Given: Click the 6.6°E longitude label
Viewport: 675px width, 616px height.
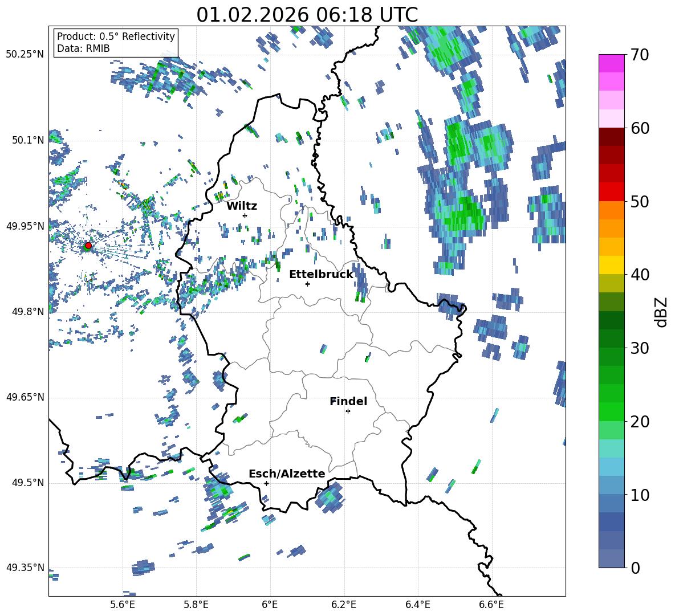Looking at the screenshot, I should [x=491, y=605].
